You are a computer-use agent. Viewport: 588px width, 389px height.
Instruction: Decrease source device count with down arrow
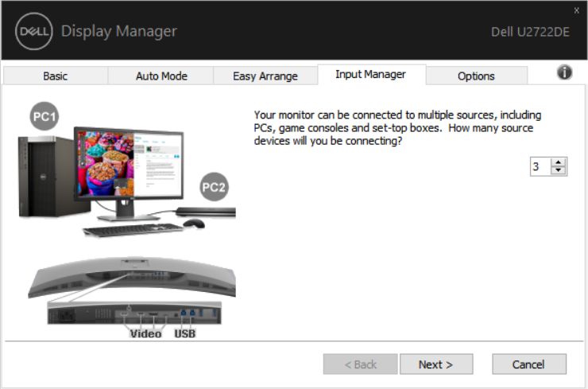[x=559, y=170]
